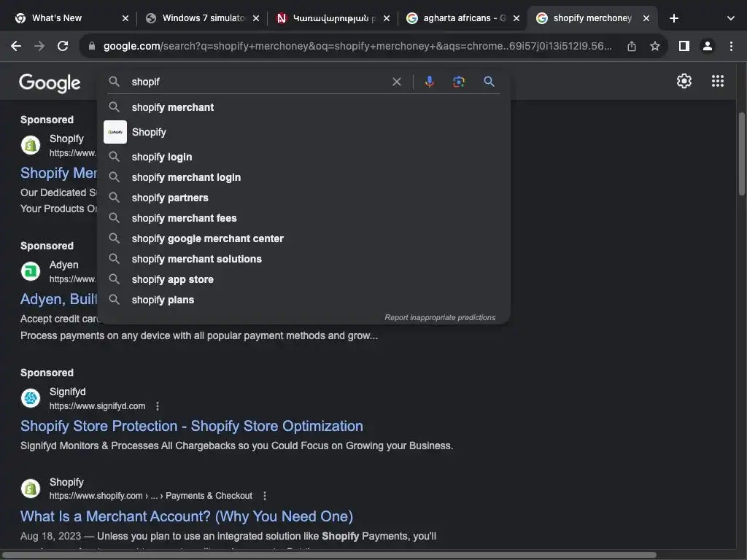Choose suggestion shopify merchant fees
This screenshot has height=560, width=747.
[x=304, y=218]
